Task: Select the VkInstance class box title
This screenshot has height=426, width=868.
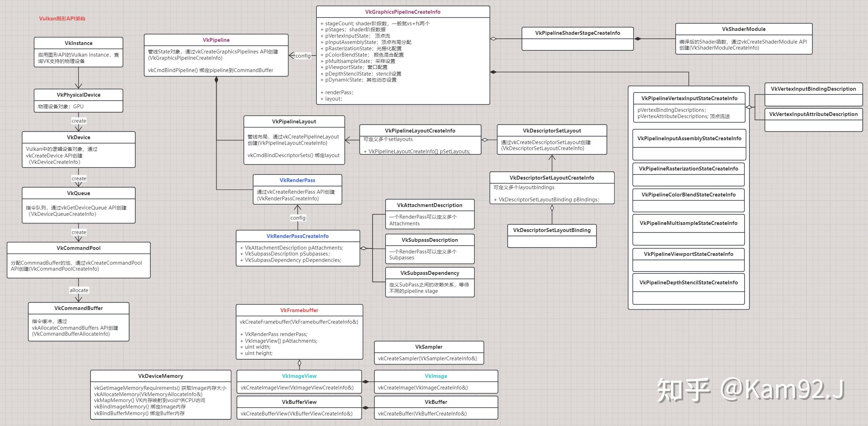Action: coord(78,43)
